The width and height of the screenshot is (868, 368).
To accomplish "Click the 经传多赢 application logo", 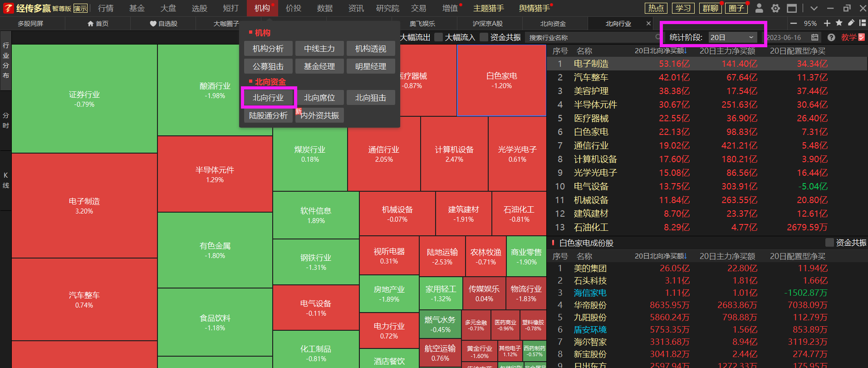I will tap(27, 8).
